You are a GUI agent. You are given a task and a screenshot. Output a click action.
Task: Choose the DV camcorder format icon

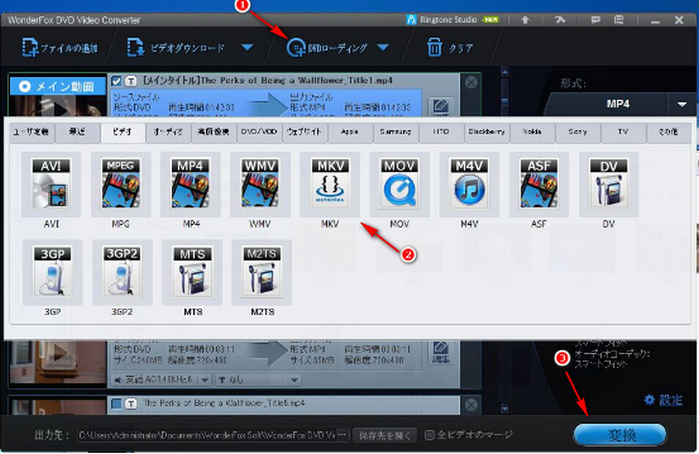tap(609, 184)
